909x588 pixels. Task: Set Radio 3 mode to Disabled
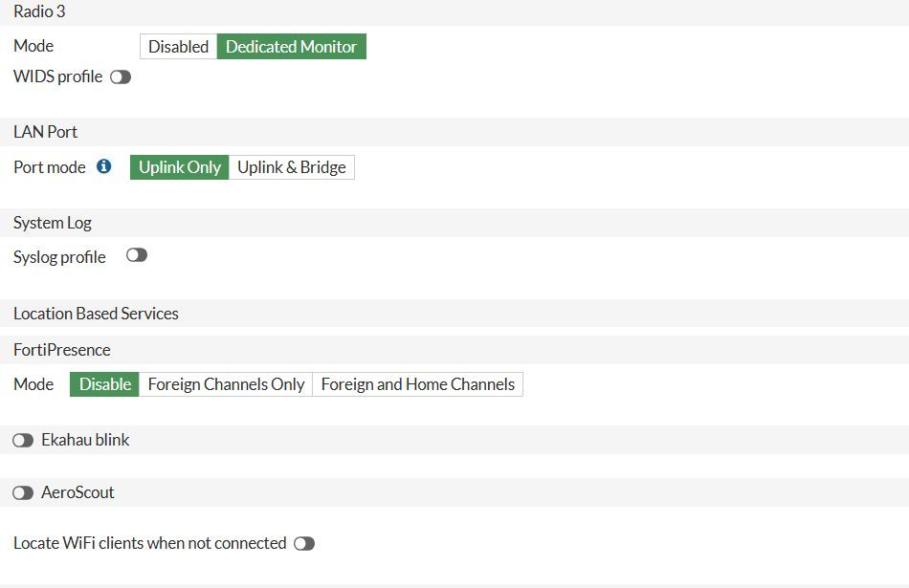click(x=178, y=47)
